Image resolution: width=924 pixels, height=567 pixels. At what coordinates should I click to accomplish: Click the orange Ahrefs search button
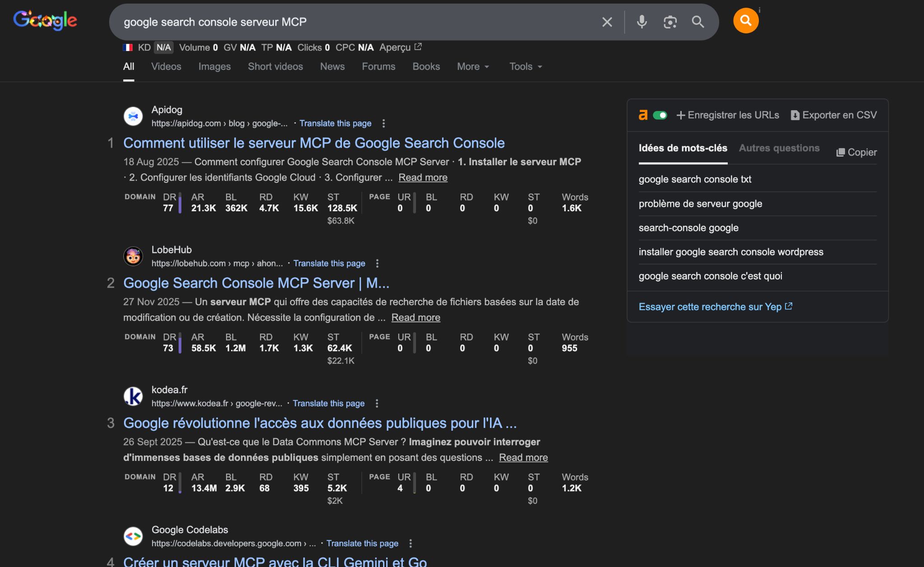[x=745, y=21]
